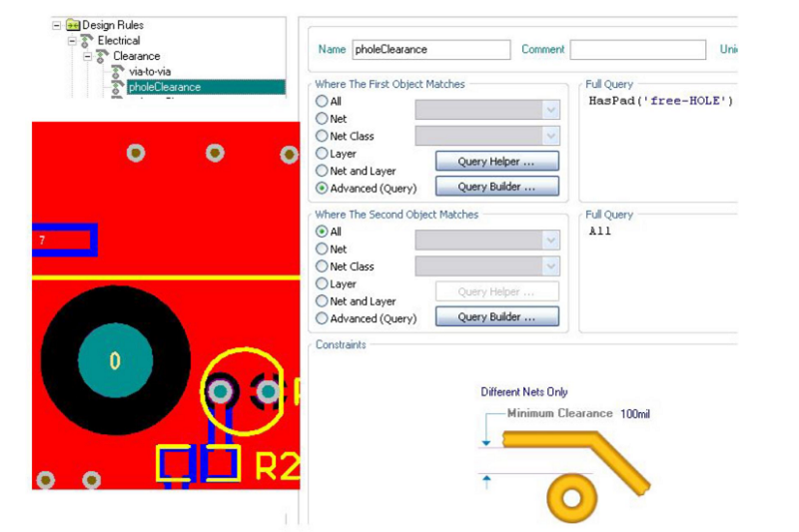Open the Query Helper dialog
The image size is (799, 532).
point(496,161)
